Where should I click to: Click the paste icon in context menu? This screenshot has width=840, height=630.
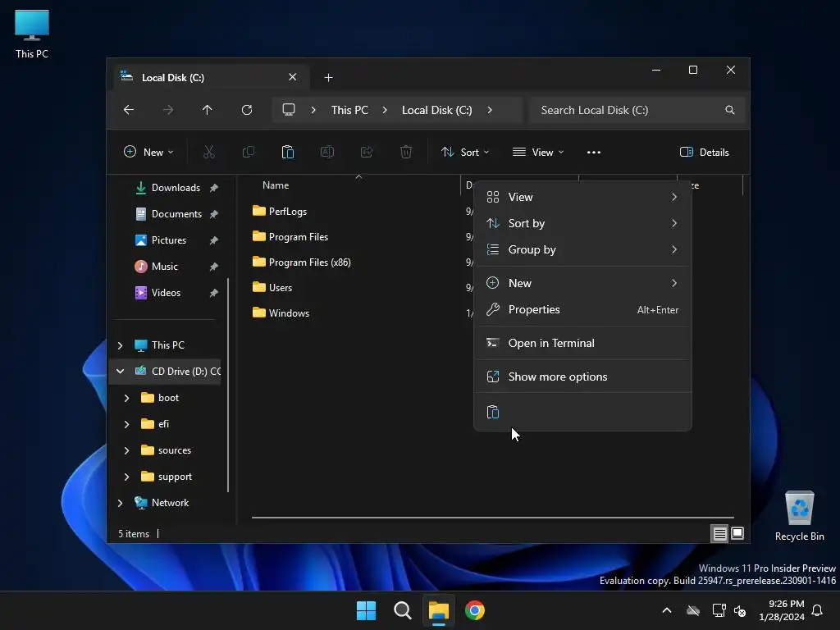(x=493, y=412)
